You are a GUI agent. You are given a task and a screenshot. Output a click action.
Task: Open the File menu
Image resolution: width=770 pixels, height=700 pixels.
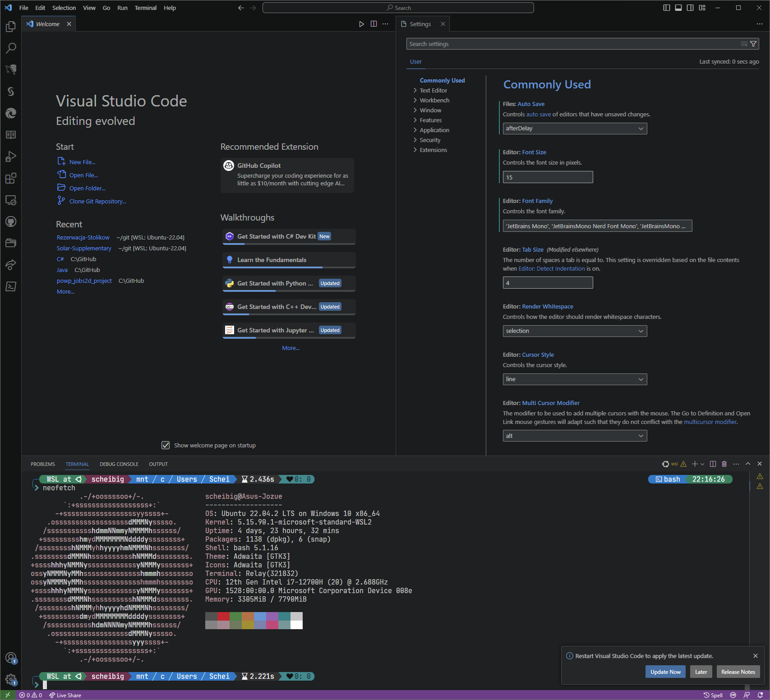(x=24, y=8)
